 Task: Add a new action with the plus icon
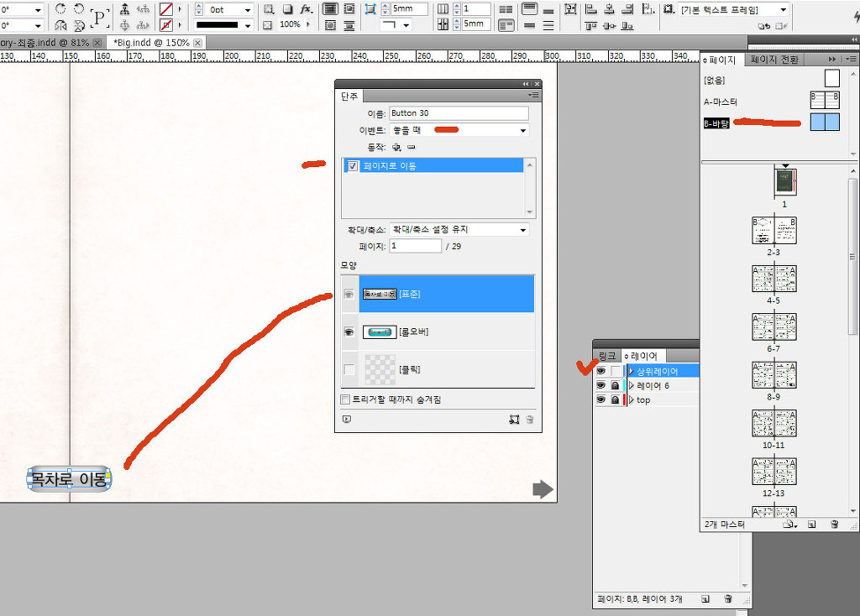[x=396, y=147]
